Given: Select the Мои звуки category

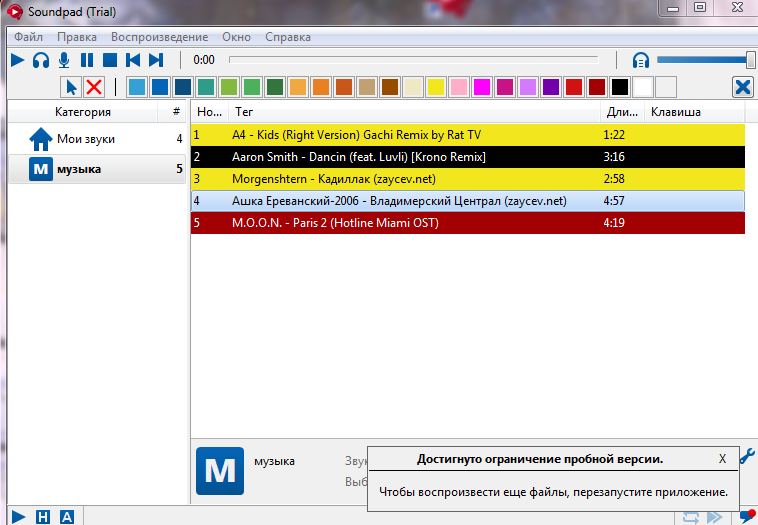Looking at the screenshot, I should (85, 139).
